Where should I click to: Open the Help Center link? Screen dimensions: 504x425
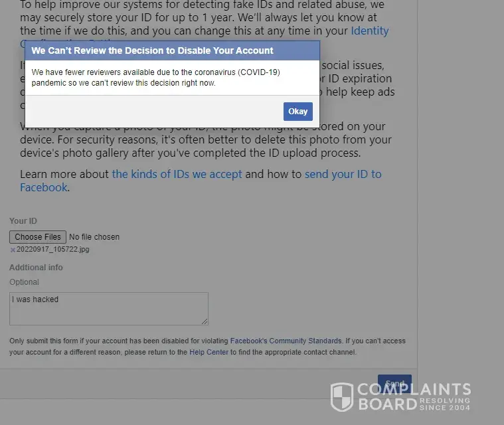pos(209,352)
